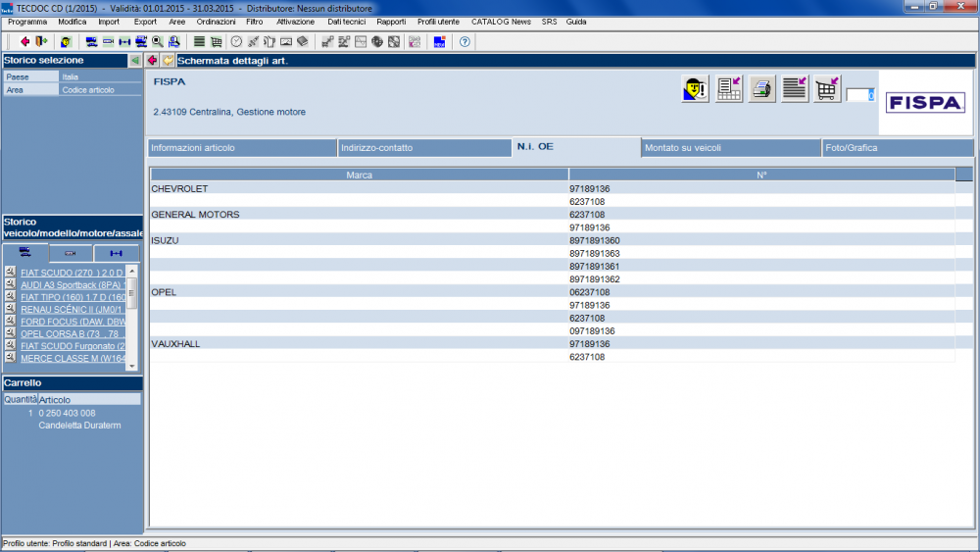
Task: Switch to the axle history tab icon
Action: click(117, 253)
